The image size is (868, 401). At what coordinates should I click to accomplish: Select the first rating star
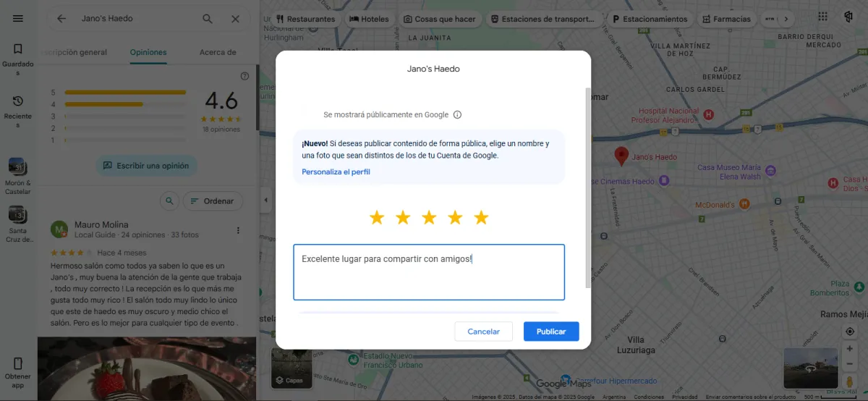377,218
